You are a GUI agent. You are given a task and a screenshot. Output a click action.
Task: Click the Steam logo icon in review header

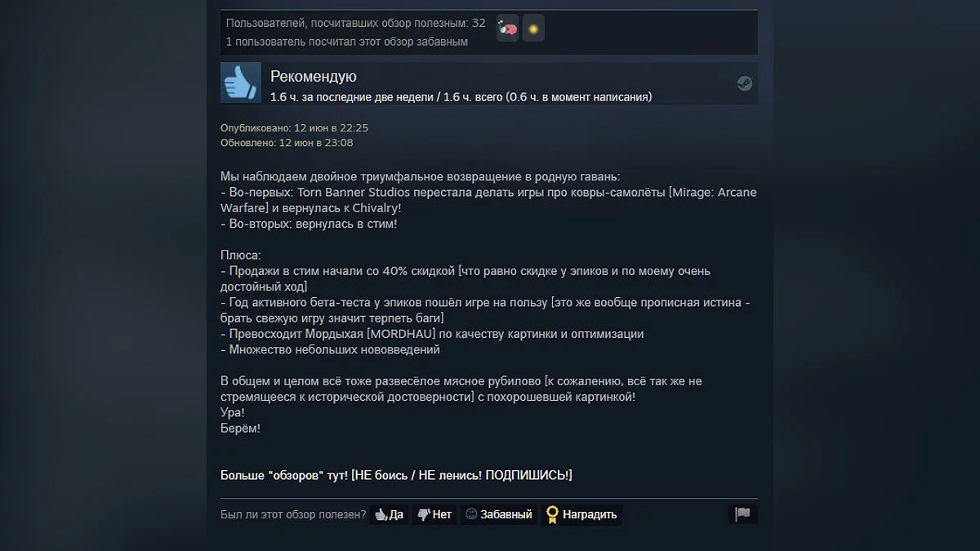point(745,83)
